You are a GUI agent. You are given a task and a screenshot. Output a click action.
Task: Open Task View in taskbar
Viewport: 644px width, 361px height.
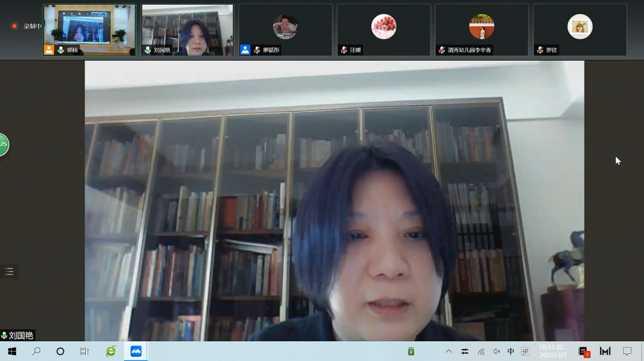tap(85, 351)
